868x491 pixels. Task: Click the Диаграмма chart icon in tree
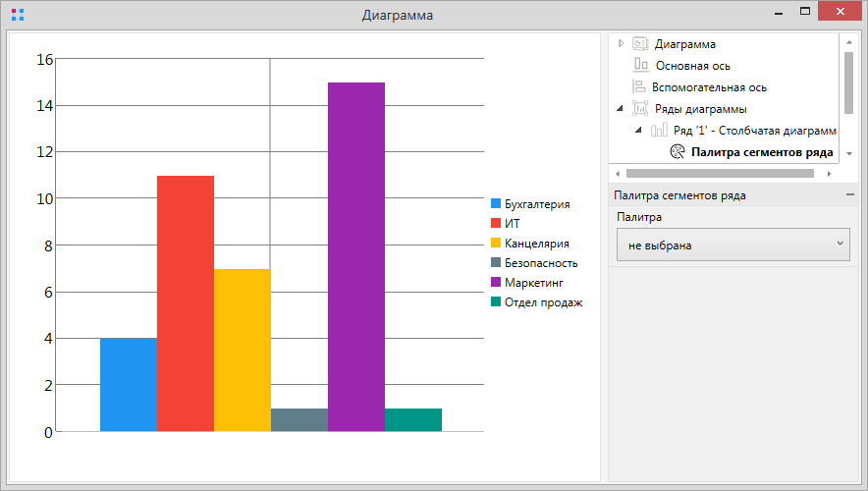click(640, 44)
